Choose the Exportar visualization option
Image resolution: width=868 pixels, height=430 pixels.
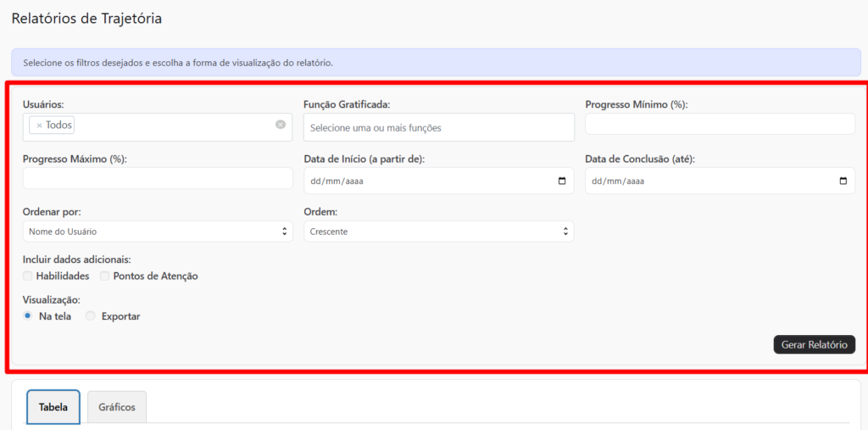tap(90, 316)
